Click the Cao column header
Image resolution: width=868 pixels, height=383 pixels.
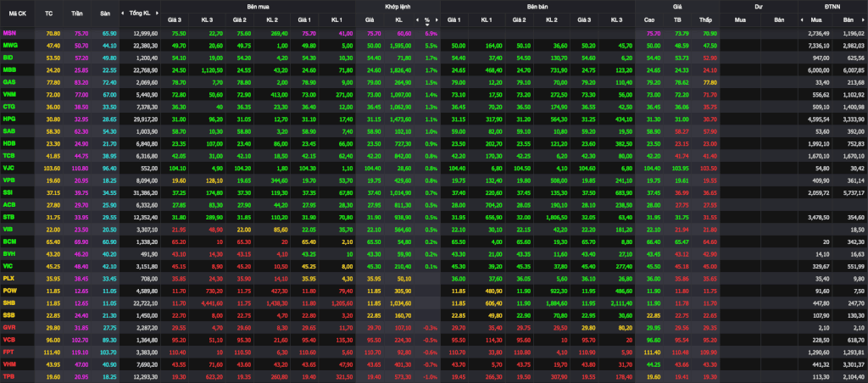(x=648, y=20)
